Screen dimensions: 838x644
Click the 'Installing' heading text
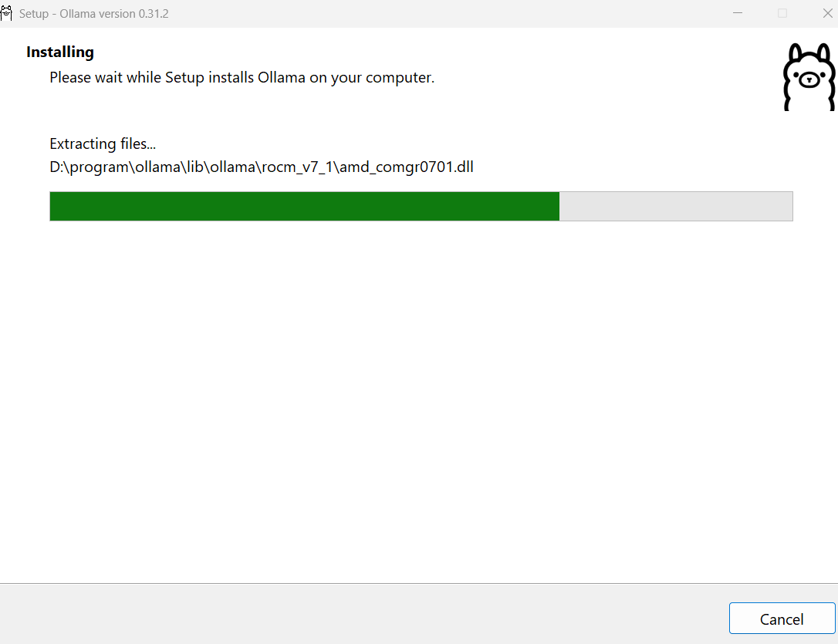tap(60, 52)
